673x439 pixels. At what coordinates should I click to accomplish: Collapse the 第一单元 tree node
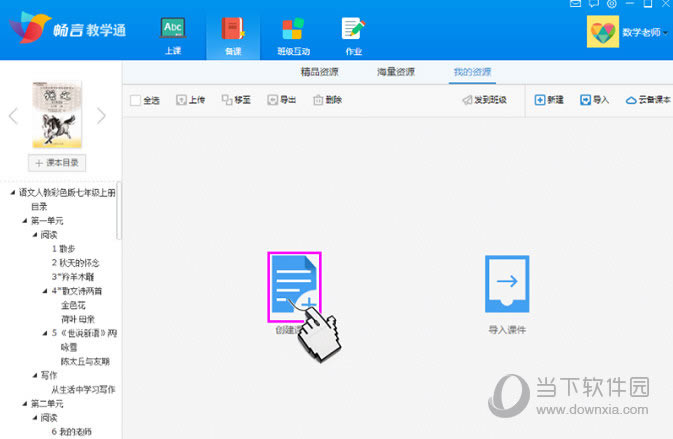[24, 221]
